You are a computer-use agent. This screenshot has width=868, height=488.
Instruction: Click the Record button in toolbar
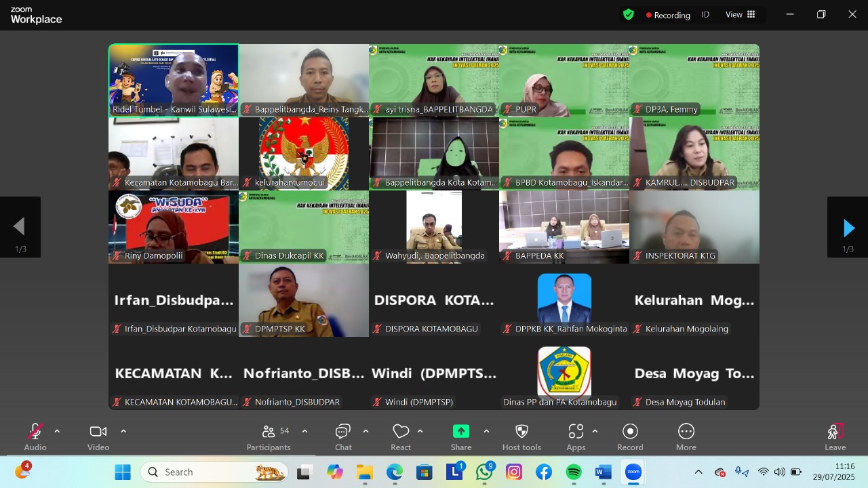click(x=630, y=436)
